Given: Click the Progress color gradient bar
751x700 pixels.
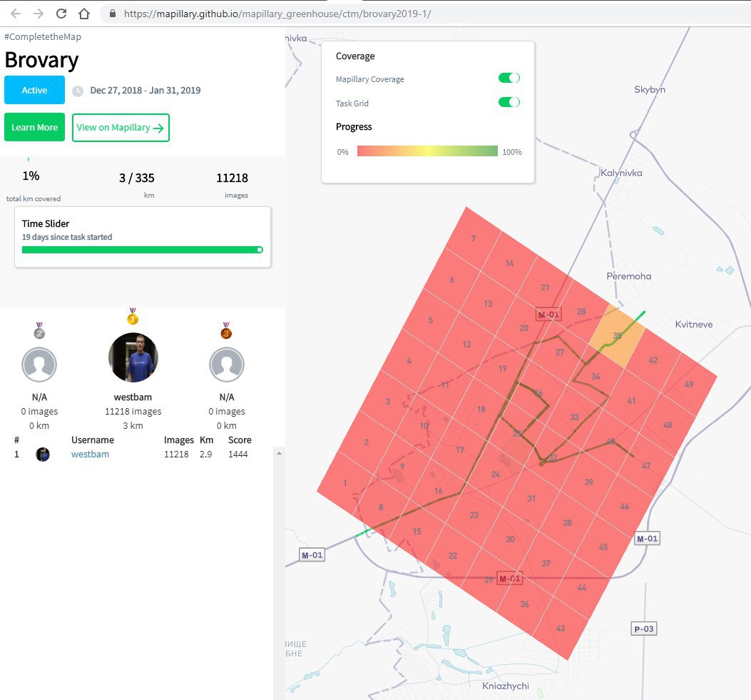Looking at the screenshot, I should tap(427, 151).
